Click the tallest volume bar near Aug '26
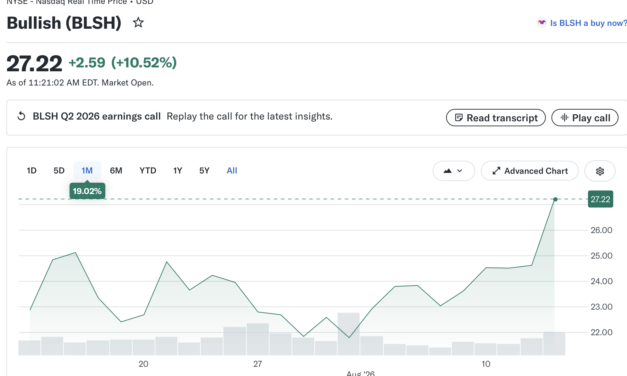The width and height of the screenshot is (627, 376). pos(349,334)
